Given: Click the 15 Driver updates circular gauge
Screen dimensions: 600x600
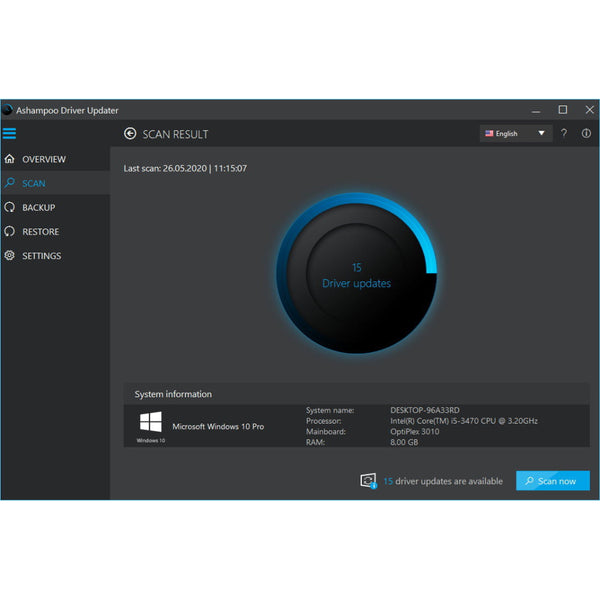Looking at the screenshot, I should point(357,274).
